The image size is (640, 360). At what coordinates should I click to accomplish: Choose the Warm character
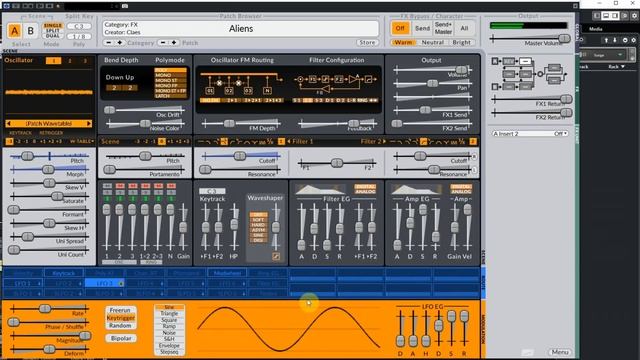pyautogui.click(x=403, y=42)
